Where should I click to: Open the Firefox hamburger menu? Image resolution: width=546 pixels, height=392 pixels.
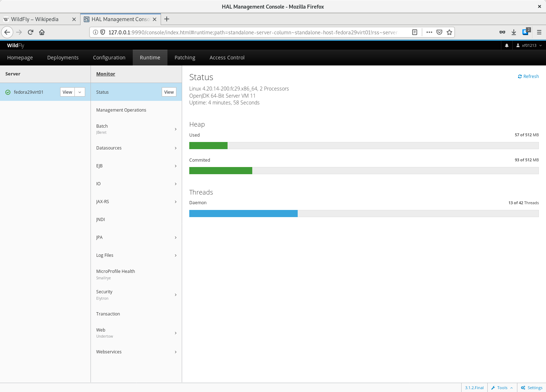[x=539, y=32]
